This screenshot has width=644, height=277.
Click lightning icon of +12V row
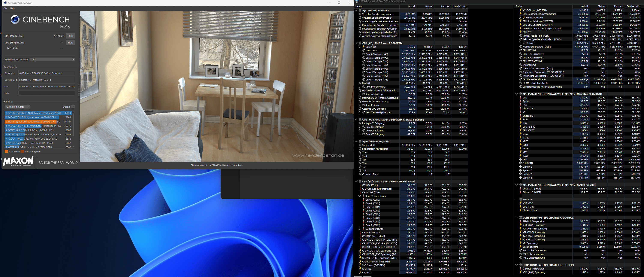[521, 119]
